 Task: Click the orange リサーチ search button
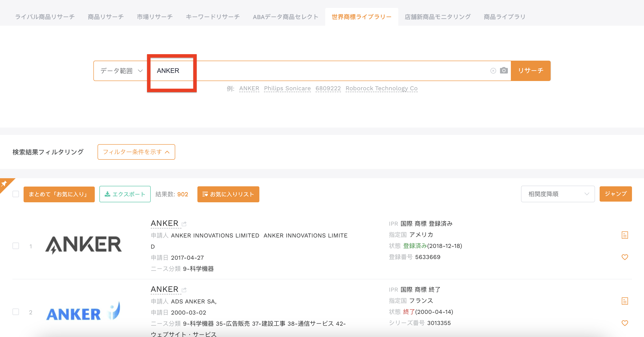click(531, 71)
